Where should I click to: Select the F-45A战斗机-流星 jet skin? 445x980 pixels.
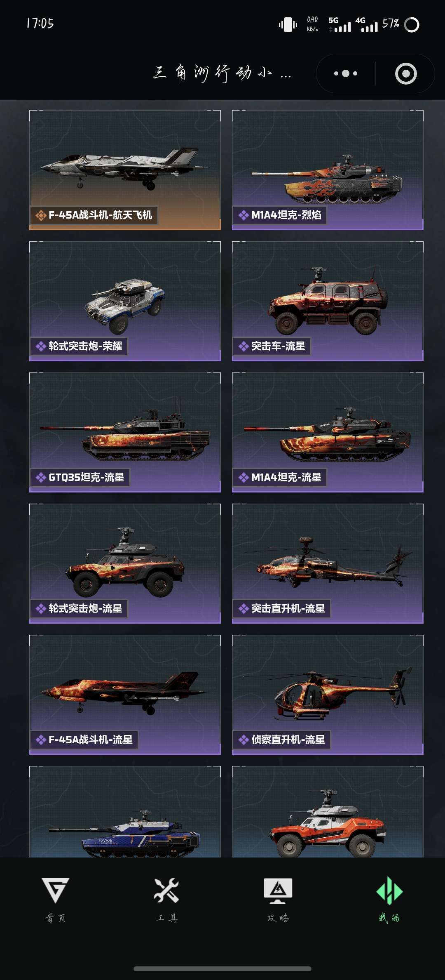click(125, 695)
